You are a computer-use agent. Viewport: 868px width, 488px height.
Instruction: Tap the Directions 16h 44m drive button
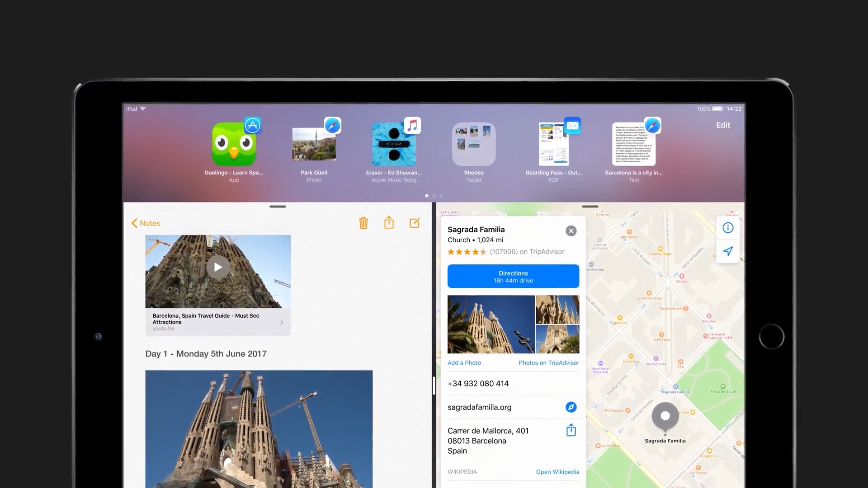pos(513,276)
